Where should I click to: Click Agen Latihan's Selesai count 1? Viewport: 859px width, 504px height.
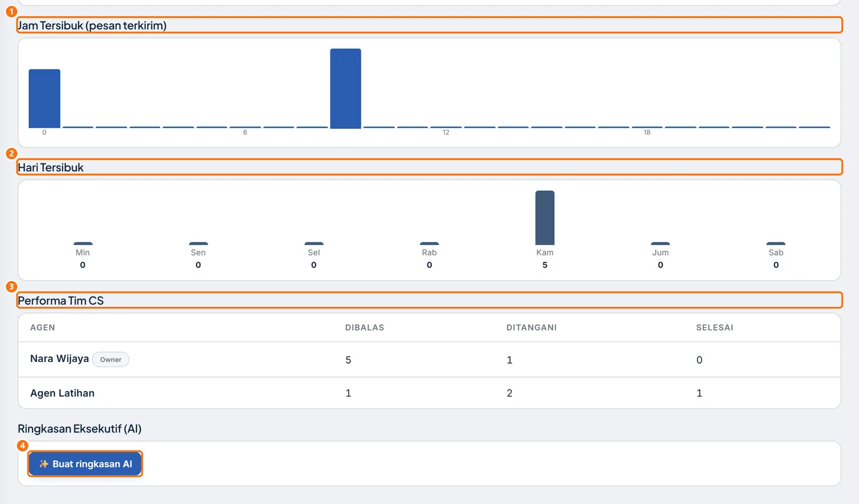[x=699, y=393]
